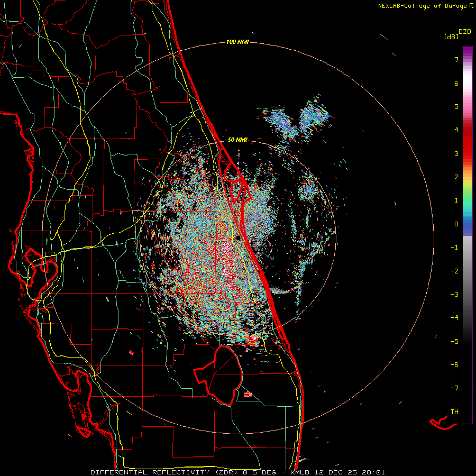Click the 2 value on color scale
The width and height of the screenshot is (476, 476).
456,177
